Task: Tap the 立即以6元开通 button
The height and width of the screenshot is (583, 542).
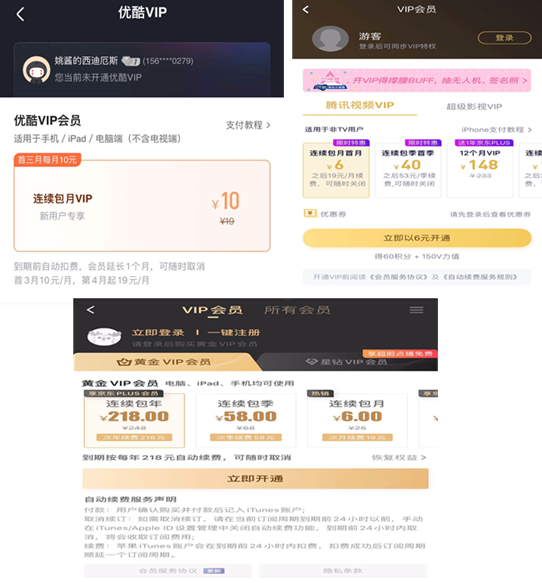Action: click(x=417, y=238)
